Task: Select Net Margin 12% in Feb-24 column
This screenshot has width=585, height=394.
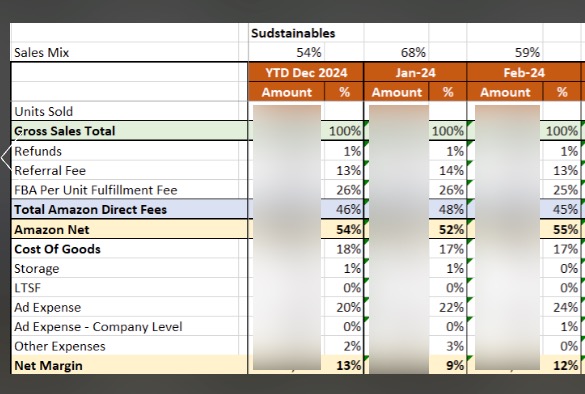Action: pos(566,366)
